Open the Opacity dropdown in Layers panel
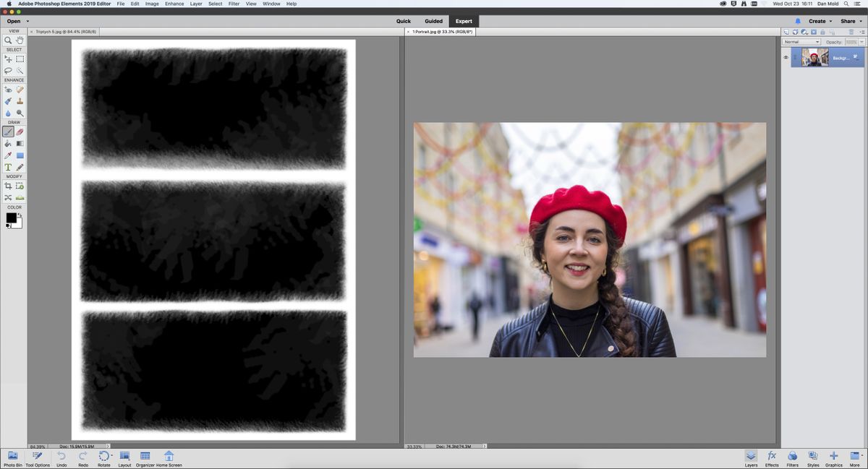Screen dimensions: 868x469 861,41
